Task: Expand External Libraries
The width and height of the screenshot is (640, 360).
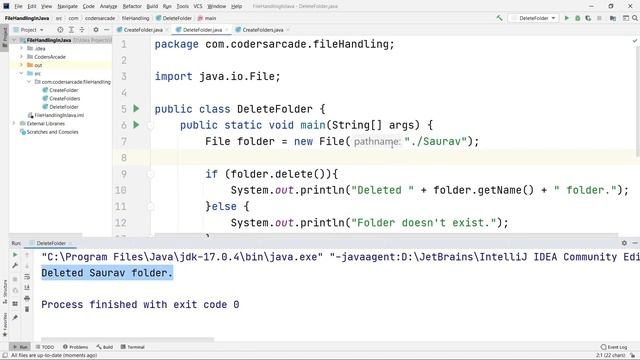Action: (x=14, y=123)
